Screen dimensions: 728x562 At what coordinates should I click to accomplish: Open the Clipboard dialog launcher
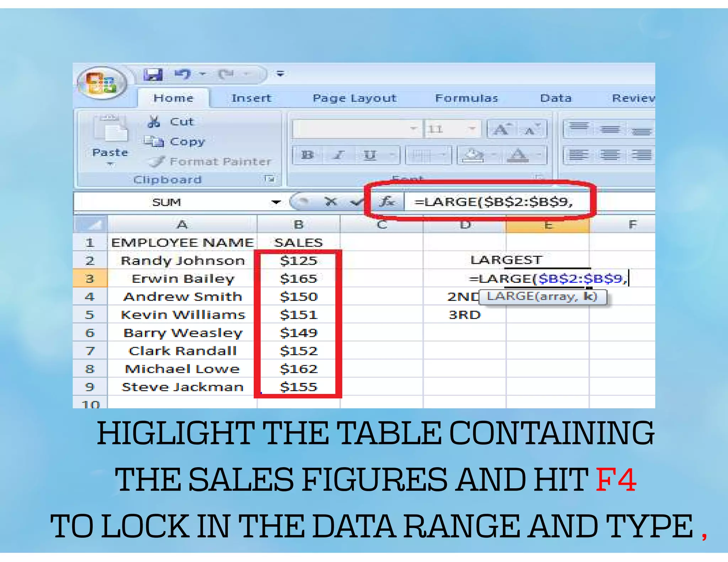pos(270,179)
